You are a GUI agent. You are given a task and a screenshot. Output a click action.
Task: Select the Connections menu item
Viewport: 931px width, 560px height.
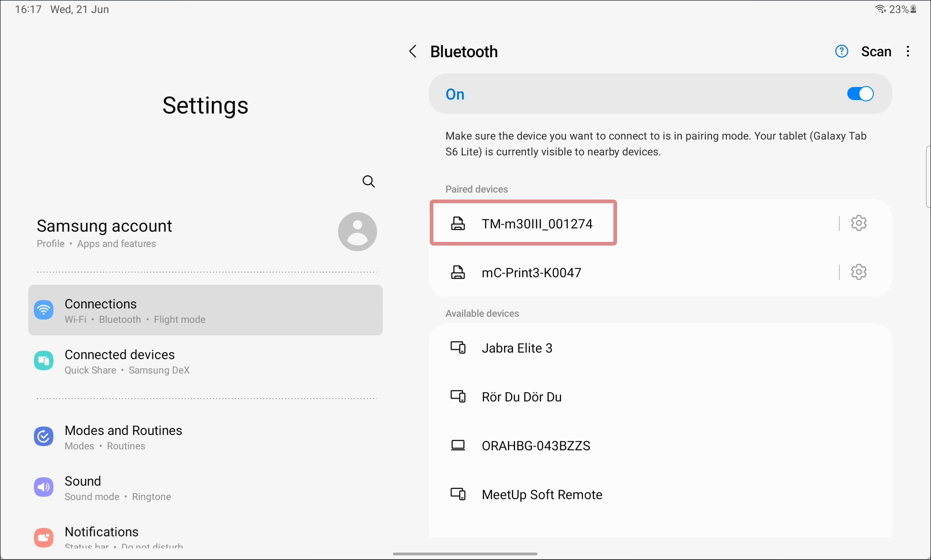pos(206,310)
